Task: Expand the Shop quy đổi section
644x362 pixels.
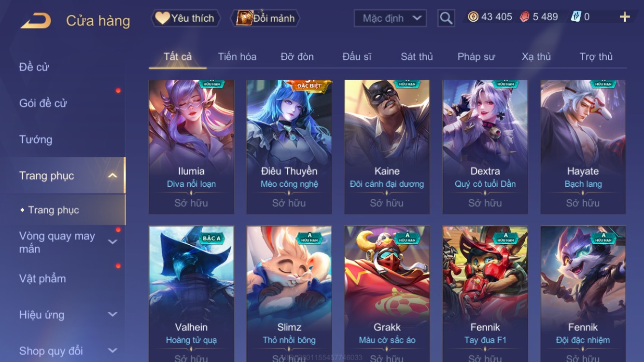Action: pos(112,351)
